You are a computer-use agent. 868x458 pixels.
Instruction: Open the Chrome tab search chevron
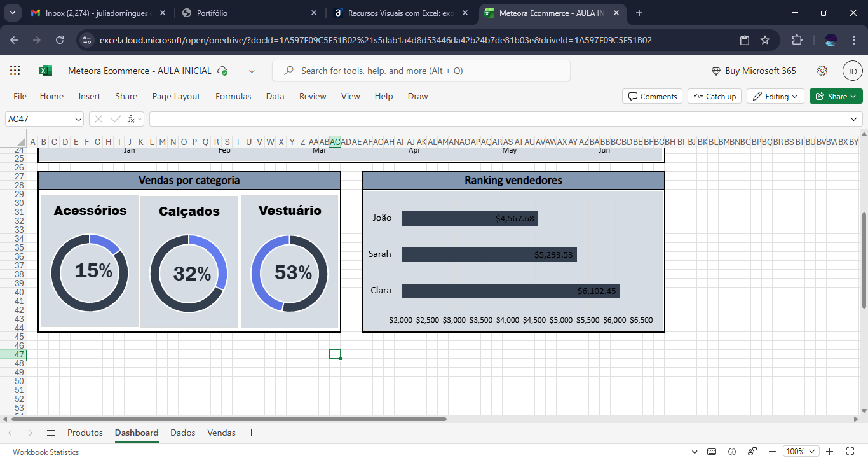coord(14,13)
